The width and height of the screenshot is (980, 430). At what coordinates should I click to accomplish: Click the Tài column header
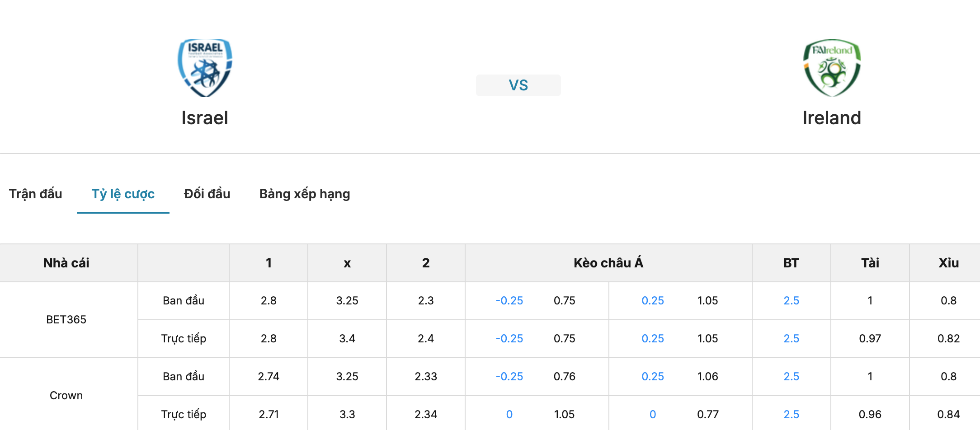pos(870,263)
